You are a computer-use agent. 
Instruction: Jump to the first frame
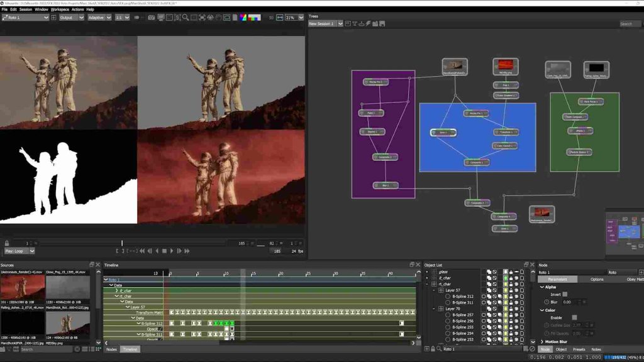click(142, 251)
